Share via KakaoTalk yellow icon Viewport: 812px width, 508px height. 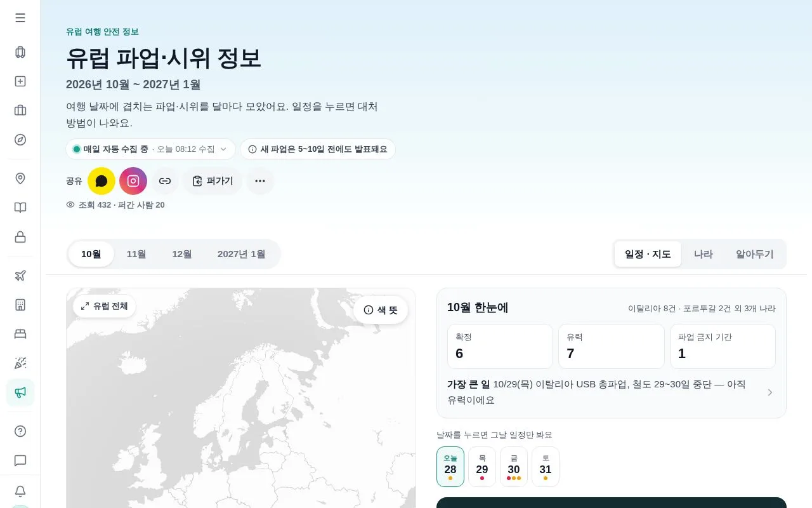(101, 181)
